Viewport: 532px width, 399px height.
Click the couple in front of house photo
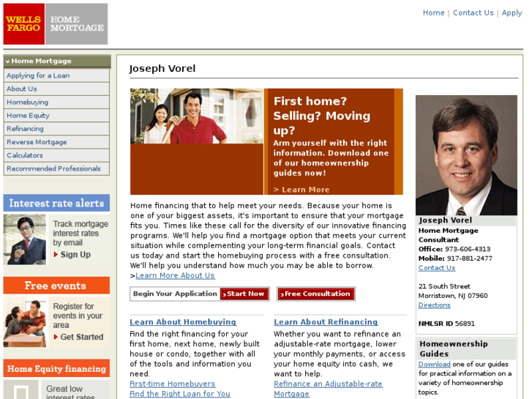(x=197, y=116)
